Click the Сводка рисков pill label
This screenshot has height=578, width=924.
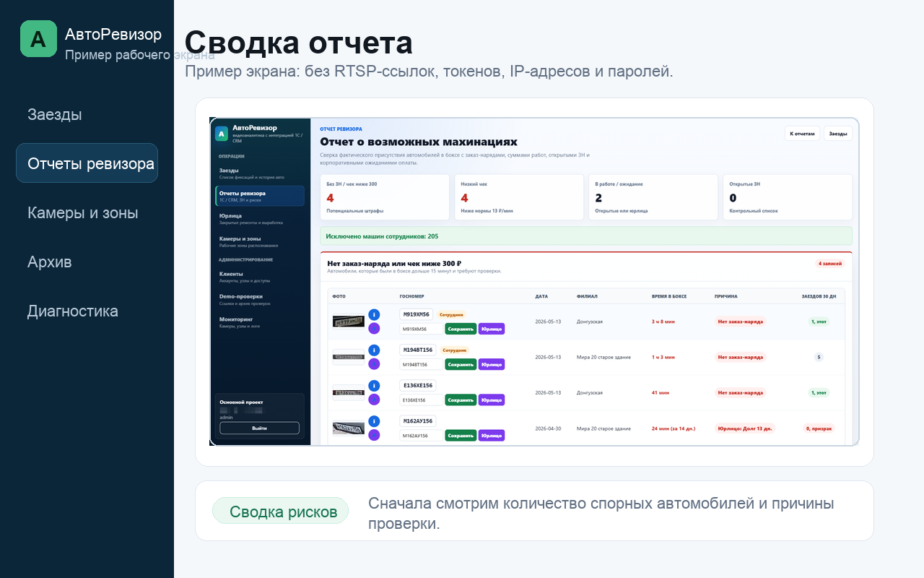click(x=280, y=512)
